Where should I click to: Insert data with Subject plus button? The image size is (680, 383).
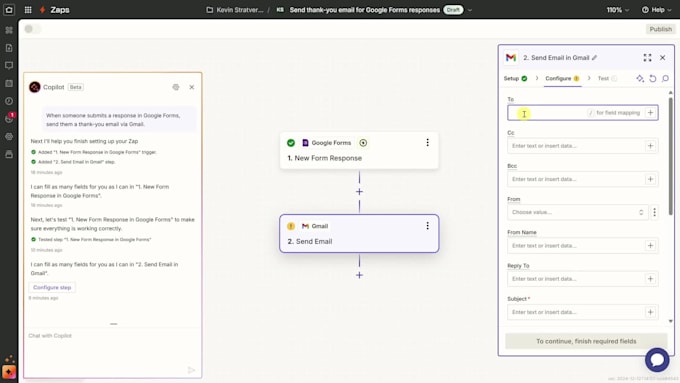tap(650, 312)
